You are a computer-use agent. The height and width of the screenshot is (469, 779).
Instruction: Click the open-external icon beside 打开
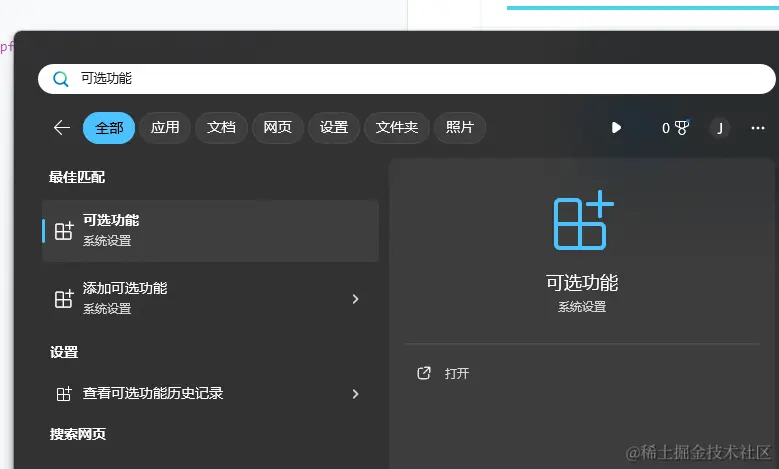(x=424, y=373)
